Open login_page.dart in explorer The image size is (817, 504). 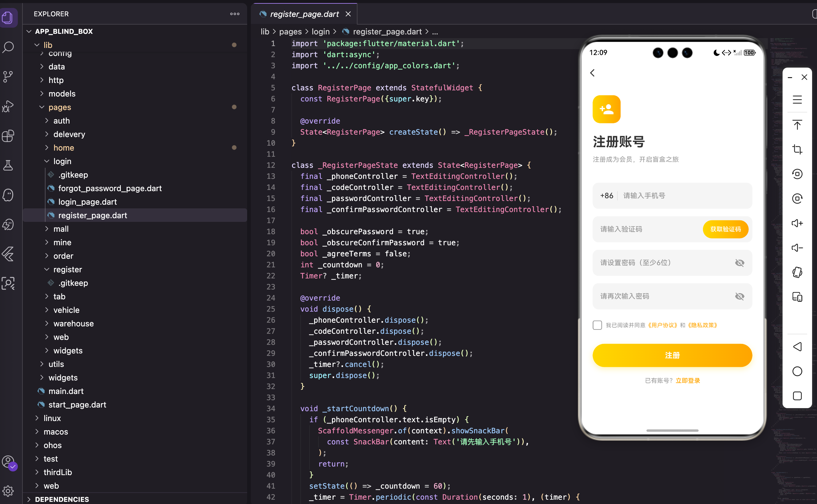(87, 202)
